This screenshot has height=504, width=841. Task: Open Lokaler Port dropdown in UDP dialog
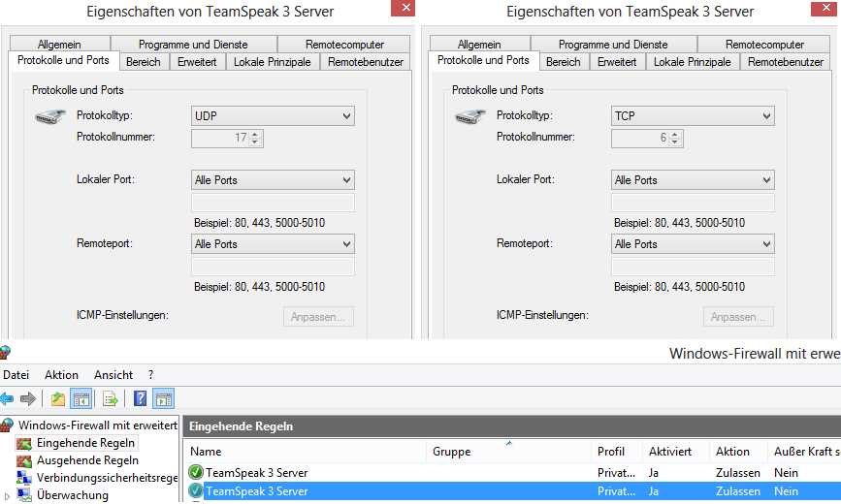(x=273, y=180)
